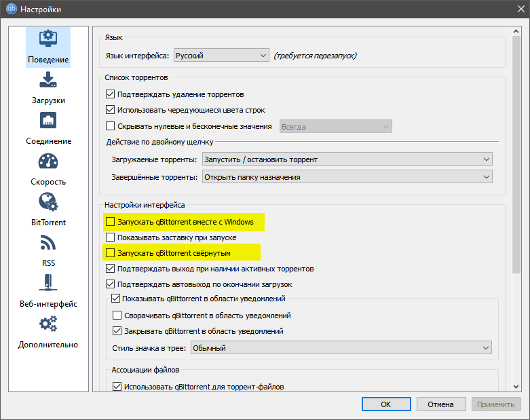Image resolution: width=530 pixels, height=420 pixels.
Task: Open the disabled Всегда dropdown
Action: click(336, 126)
